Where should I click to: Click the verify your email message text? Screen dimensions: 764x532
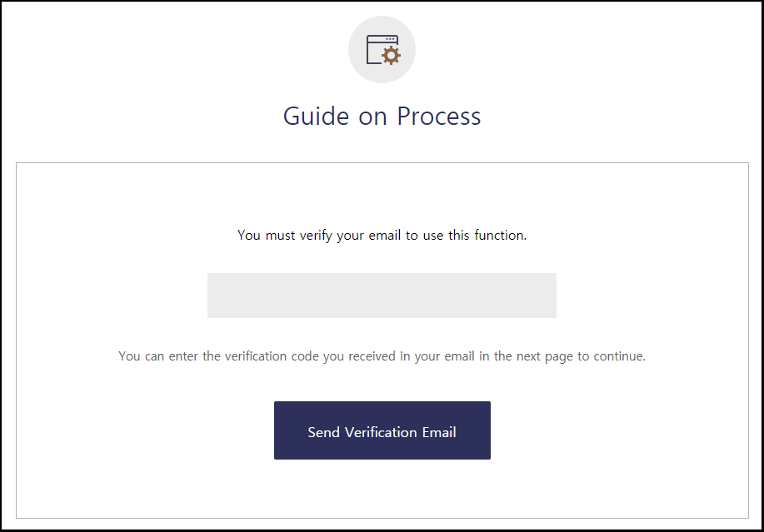[x=382, y=236]
